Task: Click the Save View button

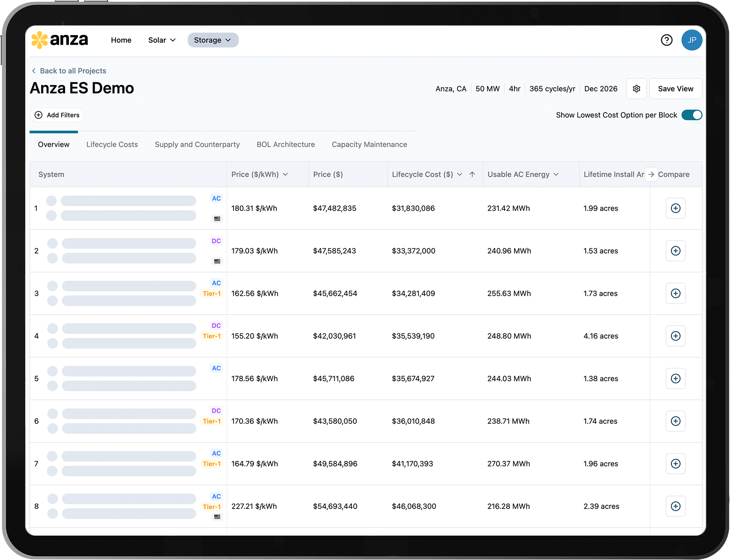Action: click(675, 89)
